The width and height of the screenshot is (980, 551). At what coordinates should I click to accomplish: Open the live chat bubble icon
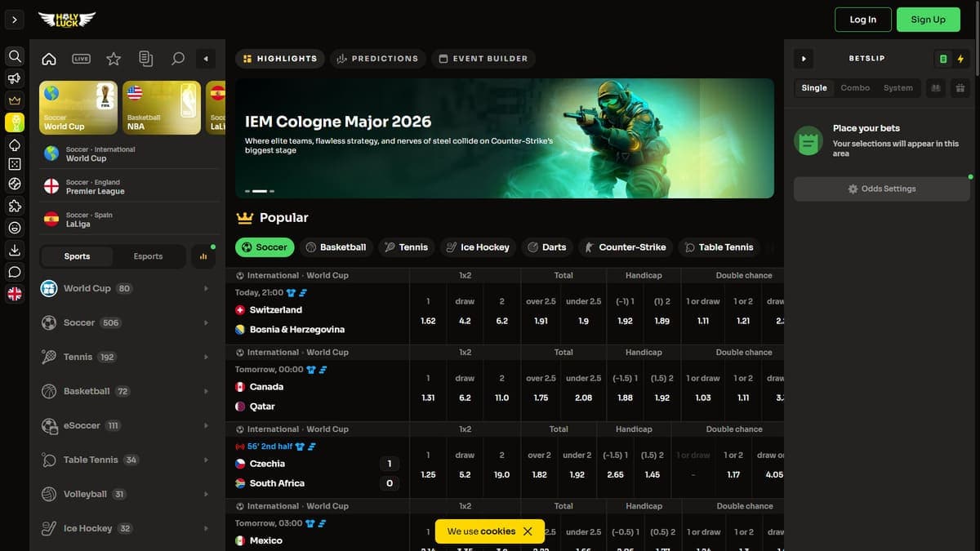coord(14,272)
